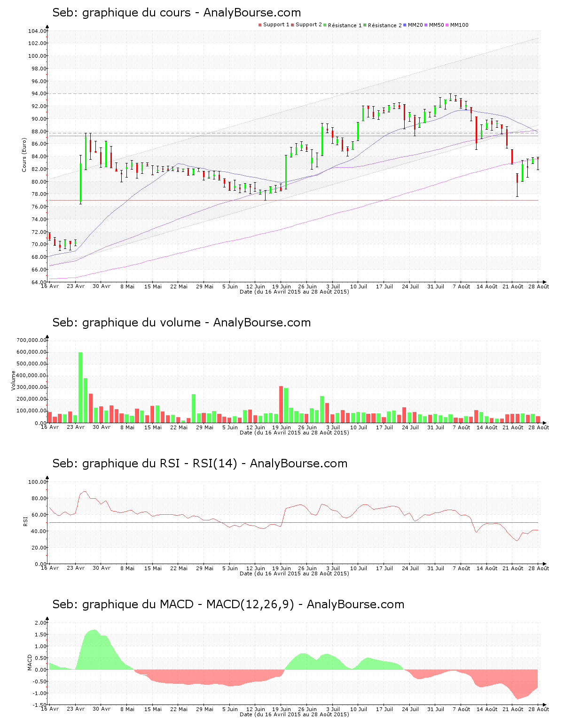Click the 700,000.00 volume axis label
The image size is (564, 728).
click(x=31, y=340)
